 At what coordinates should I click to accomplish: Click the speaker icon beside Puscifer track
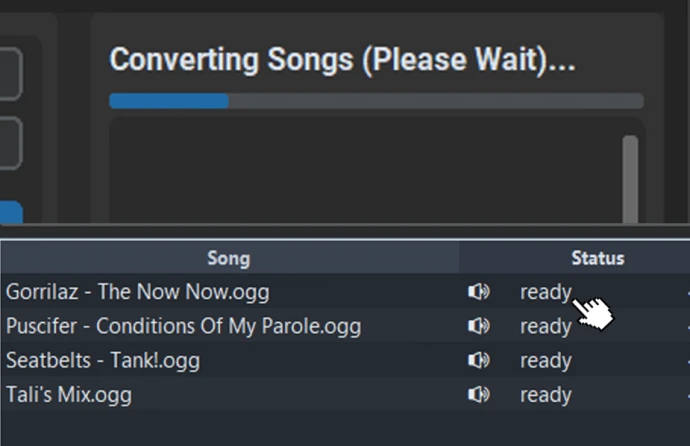pyautogui.click(x=479, y=326)
